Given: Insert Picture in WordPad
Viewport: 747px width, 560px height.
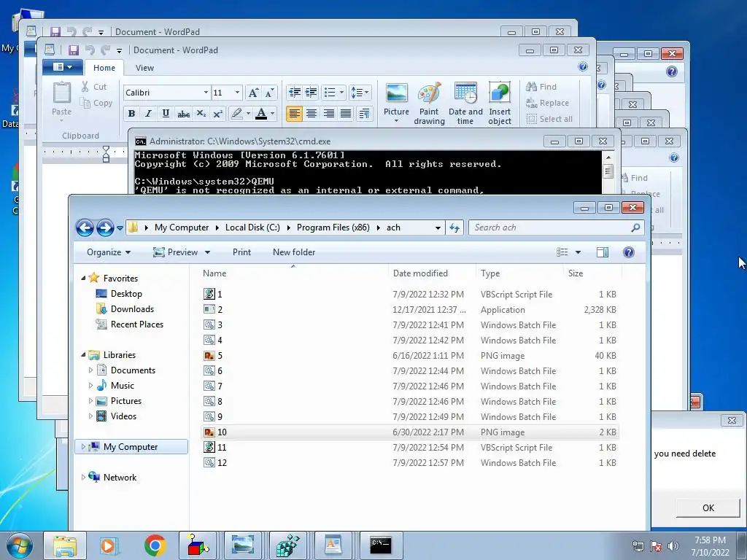Looking at the screenshot, I should (396, 104).
